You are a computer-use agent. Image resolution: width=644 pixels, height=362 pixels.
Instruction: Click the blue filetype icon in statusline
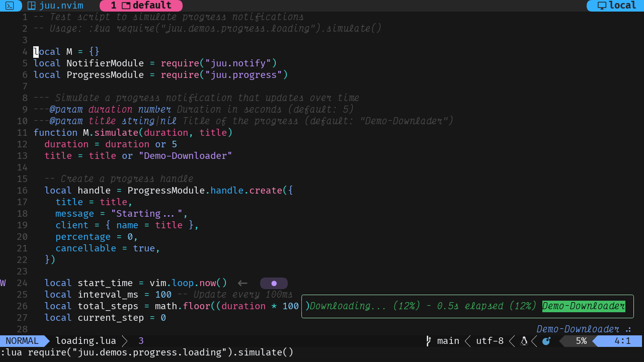click(546, 341)
